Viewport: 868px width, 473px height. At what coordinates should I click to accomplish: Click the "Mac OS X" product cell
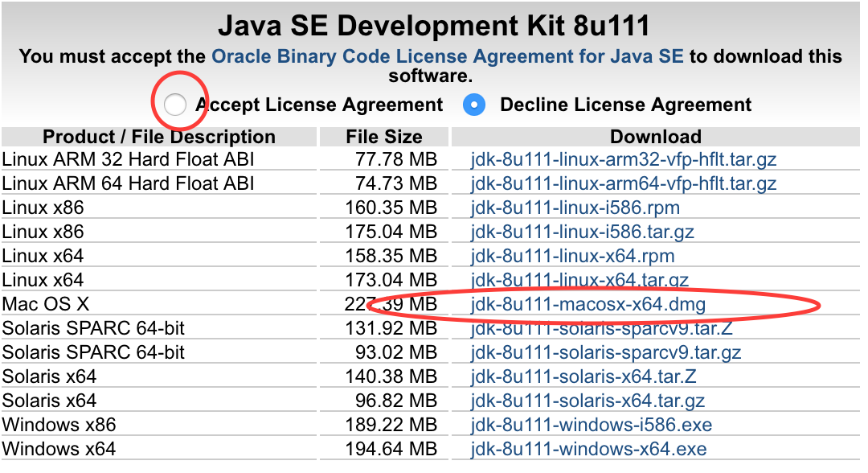point(159,304)
